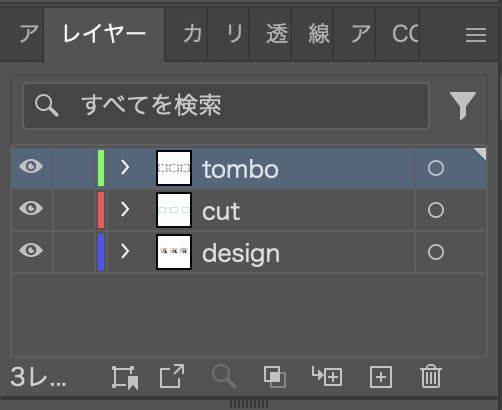The width and height of the screenshot is (502, 410).
Task: Open the Layers panel hamburger menu
Action: pos(476,35)
